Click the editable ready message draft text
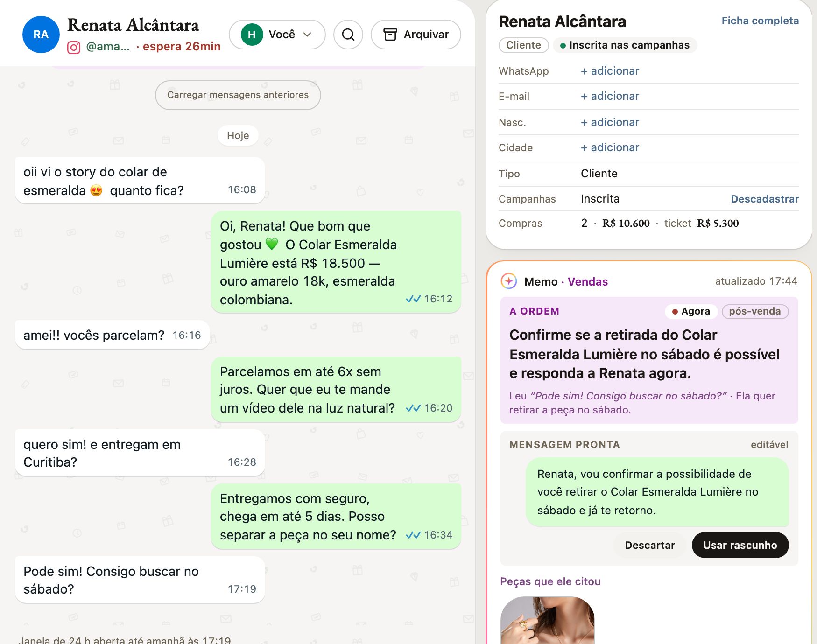Screen dimensions: 817x644 click(657, 492)
